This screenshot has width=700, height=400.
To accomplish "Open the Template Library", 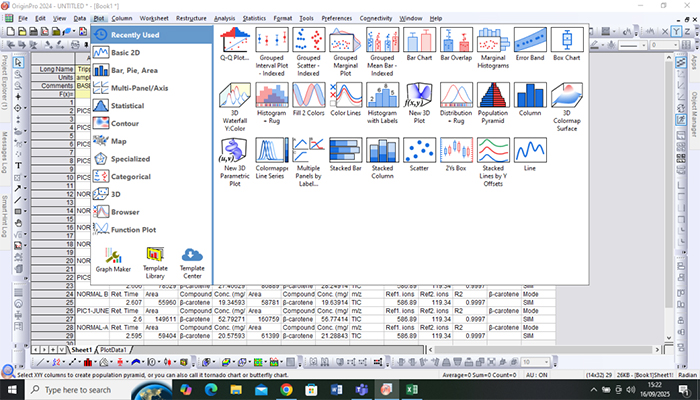I will pyautogui.click(x=155, y=263).
